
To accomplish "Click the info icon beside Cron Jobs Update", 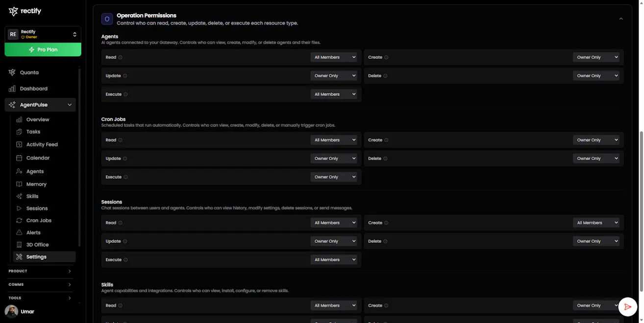I will click(125, 159).
